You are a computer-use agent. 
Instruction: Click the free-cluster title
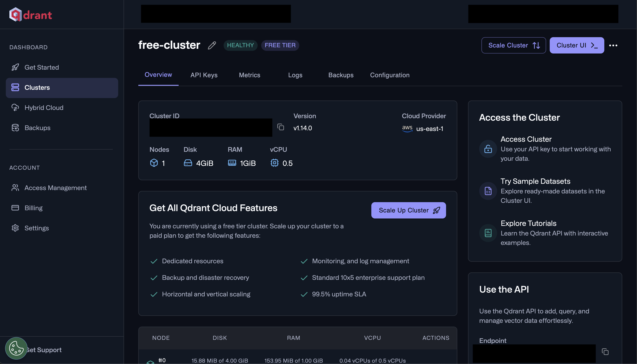coord(169,45)
